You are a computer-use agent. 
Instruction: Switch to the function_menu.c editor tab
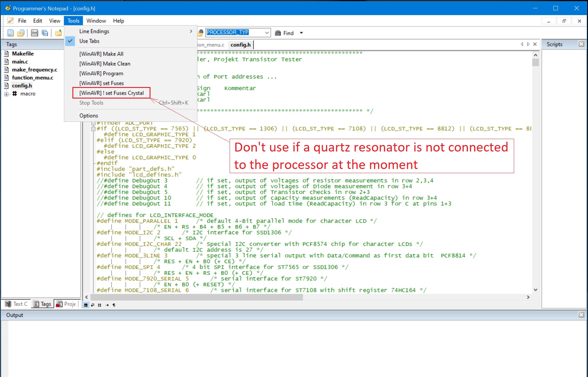(212, 45)
